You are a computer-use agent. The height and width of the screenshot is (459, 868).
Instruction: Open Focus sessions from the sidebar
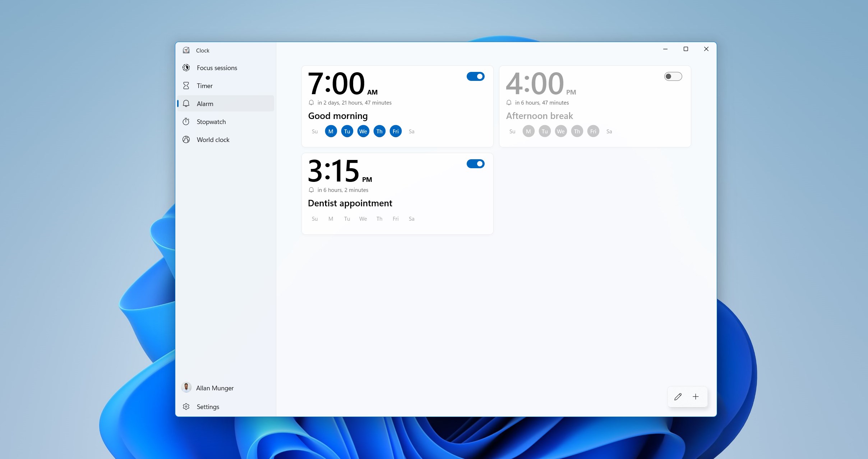click(217, 68)
